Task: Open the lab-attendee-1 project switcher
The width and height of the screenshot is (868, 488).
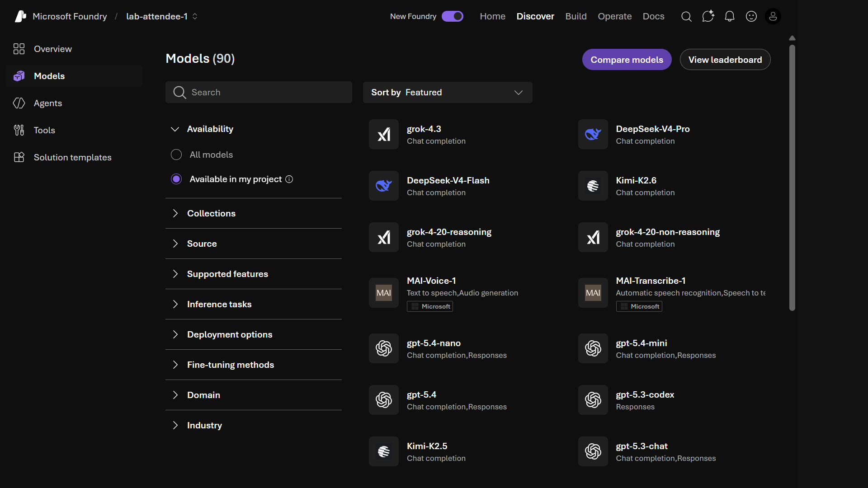Action: click(x=162, y=16)
